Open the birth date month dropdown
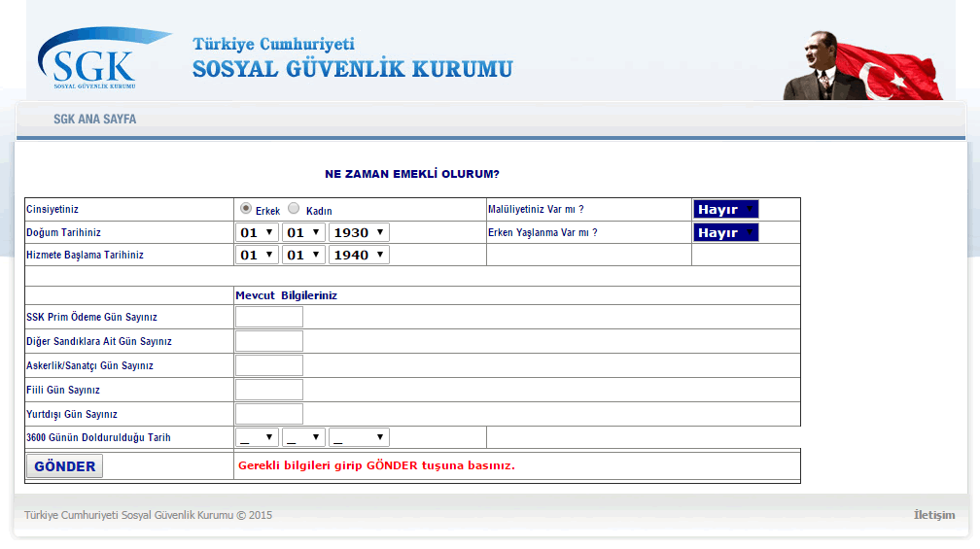The width and height of the screenshot is (980, 549). [303, 232]
